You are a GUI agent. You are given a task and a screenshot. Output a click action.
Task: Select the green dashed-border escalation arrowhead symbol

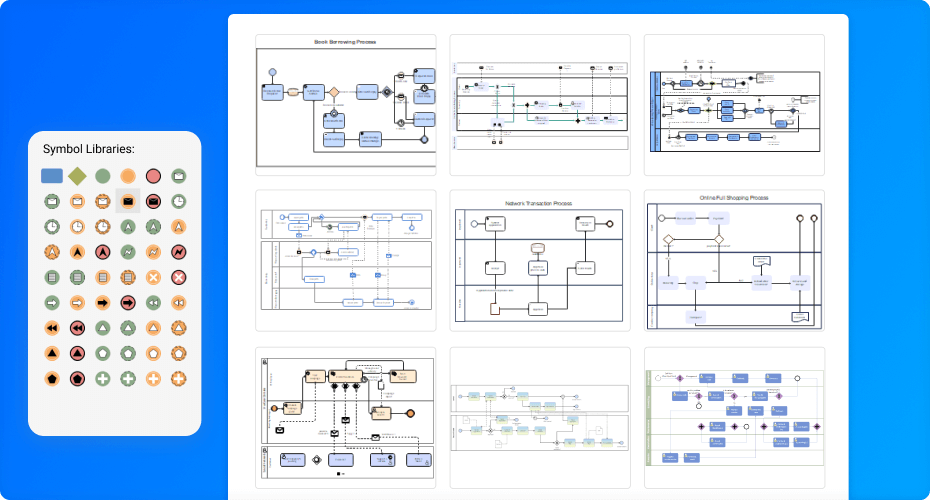point(153,227)
